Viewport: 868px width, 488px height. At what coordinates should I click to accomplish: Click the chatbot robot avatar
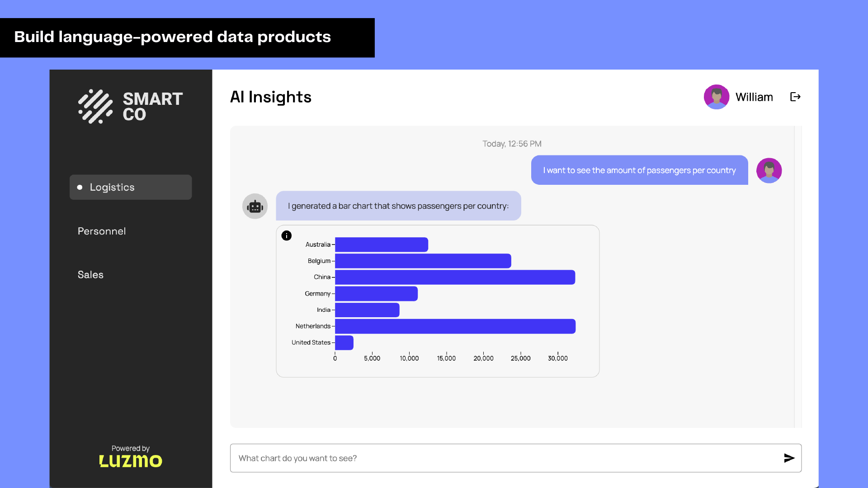click(255, 206)
